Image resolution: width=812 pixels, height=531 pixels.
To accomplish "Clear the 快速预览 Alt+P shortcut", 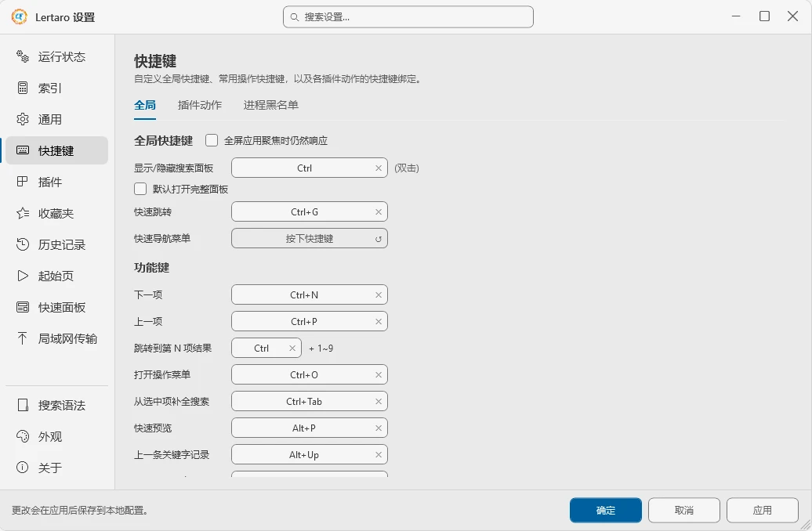I will 379,428.
